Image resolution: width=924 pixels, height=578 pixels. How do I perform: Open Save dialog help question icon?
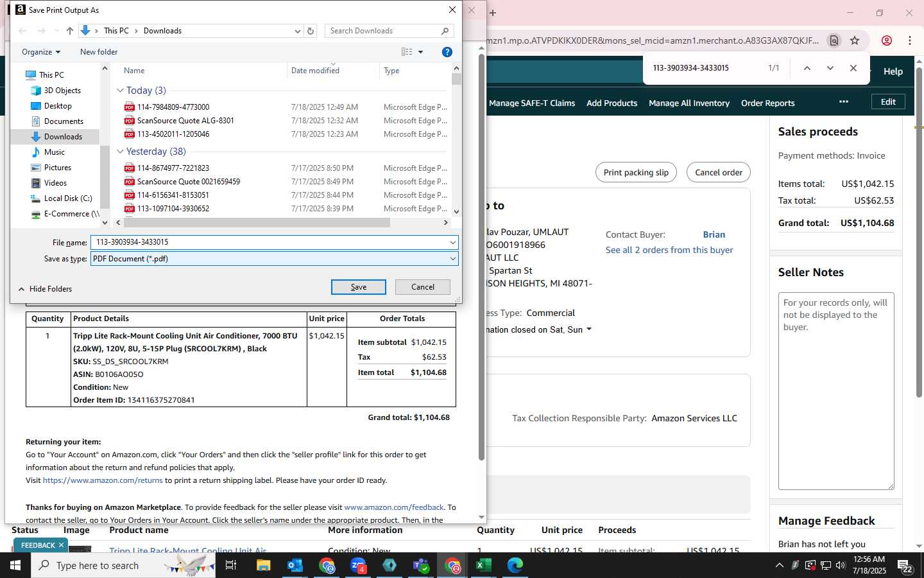coord(447,52)
